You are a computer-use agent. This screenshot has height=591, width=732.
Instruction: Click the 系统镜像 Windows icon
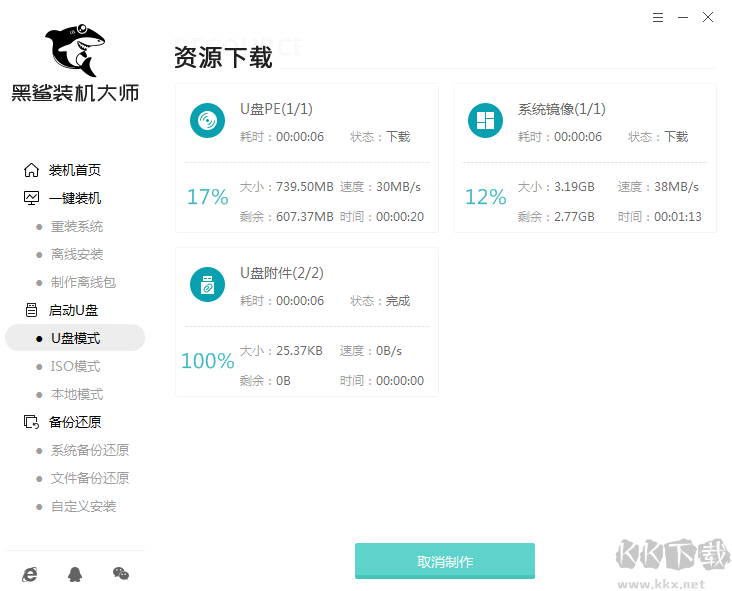pos(485,120)
